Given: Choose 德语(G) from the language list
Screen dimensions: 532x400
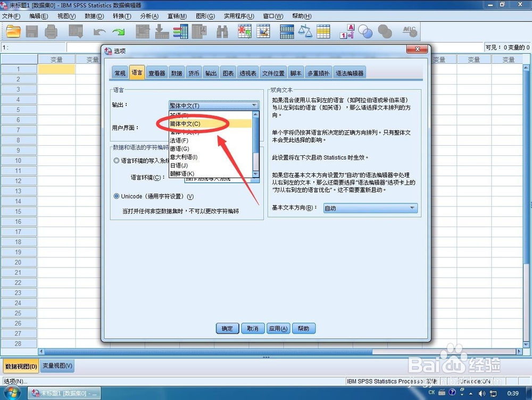Looking at the screenshot, I should [211, 148].
